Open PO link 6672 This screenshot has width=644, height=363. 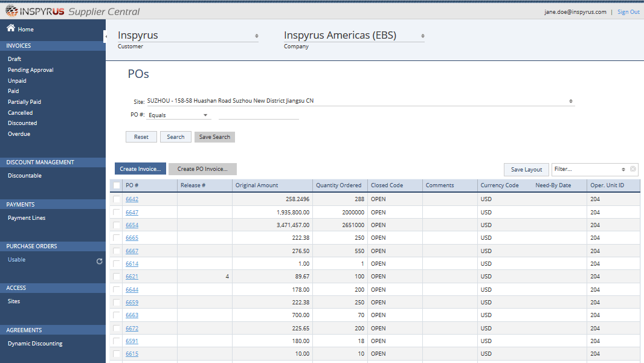click(x=132, y=328)
